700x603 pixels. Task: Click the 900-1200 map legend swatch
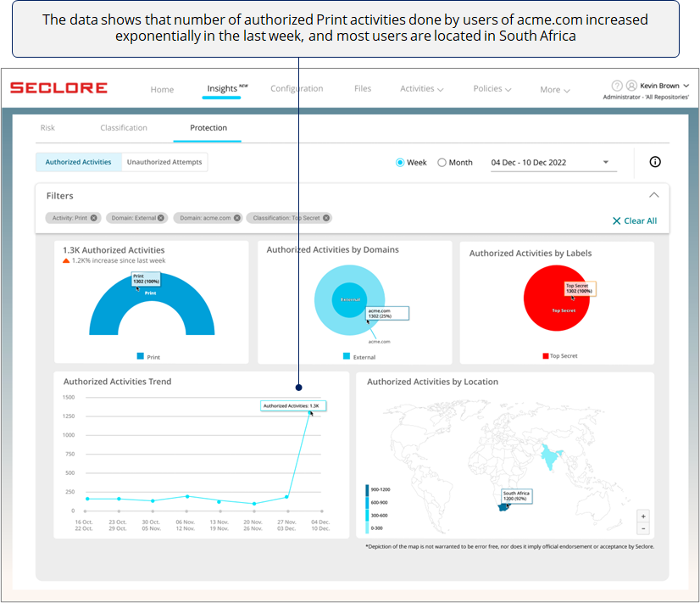[368, 490]
